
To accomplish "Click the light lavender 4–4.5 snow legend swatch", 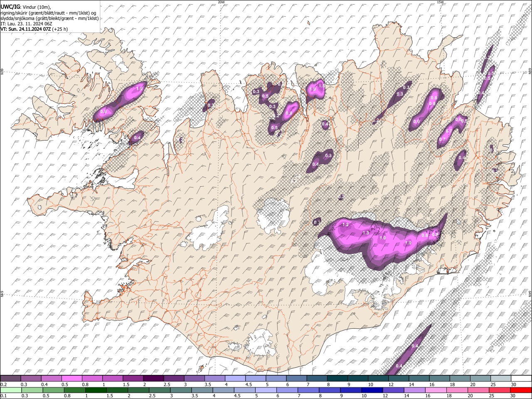I will 234,378.
